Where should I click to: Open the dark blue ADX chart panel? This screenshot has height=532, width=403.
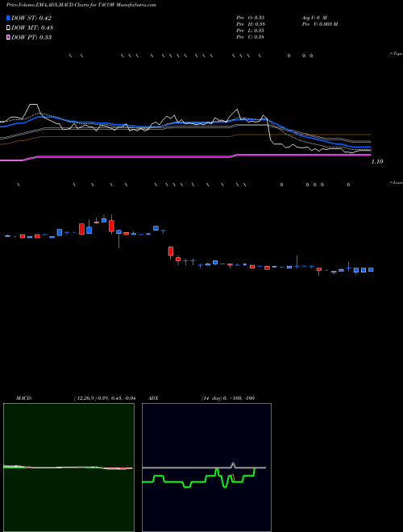[x=206, y=468]
